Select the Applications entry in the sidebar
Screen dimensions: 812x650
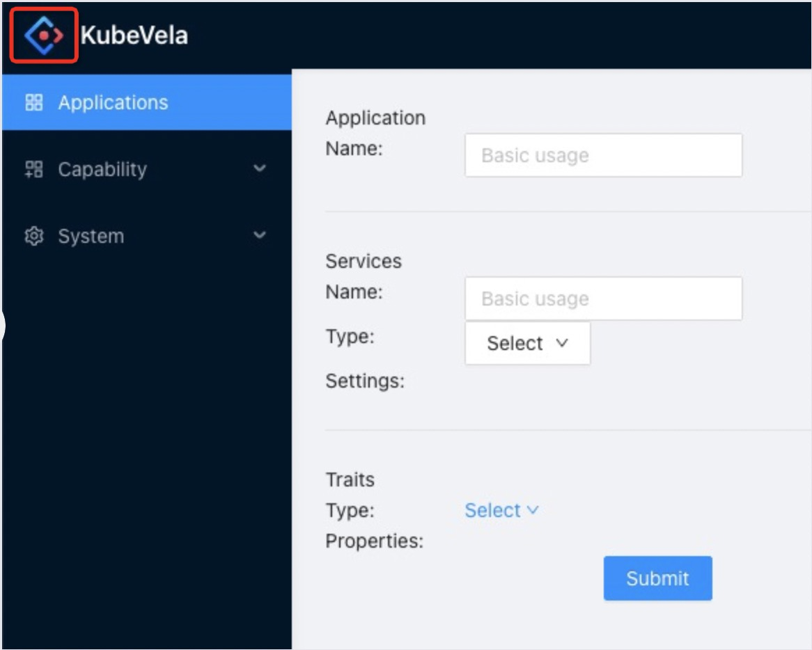point(114,102)
